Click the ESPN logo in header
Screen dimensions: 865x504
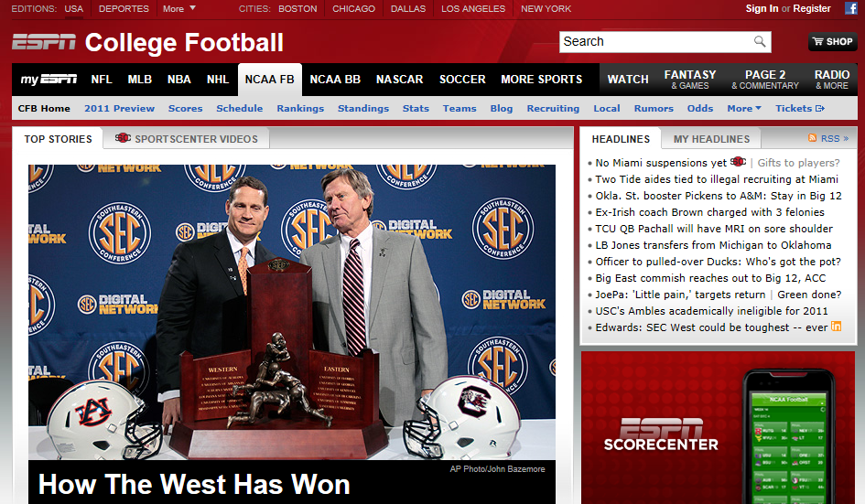pos(44,43)
